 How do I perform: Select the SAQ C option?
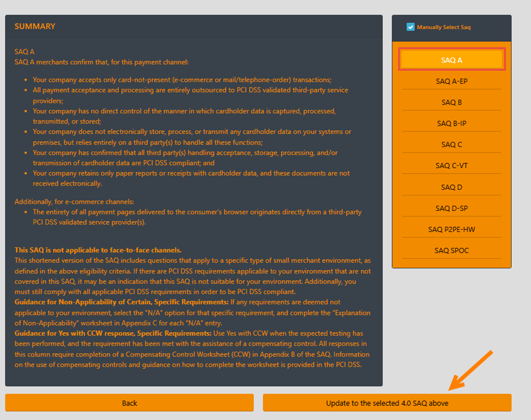pos(451,145)
